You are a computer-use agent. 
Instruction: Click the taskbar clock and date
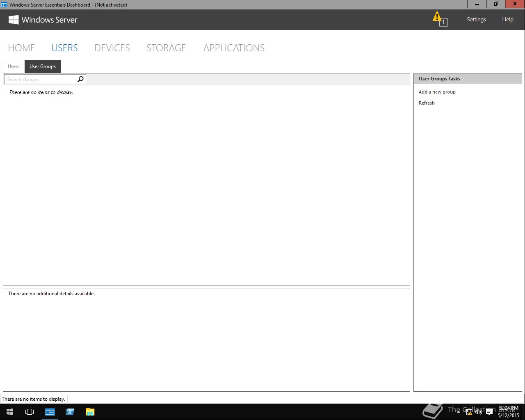pos(509,412)
